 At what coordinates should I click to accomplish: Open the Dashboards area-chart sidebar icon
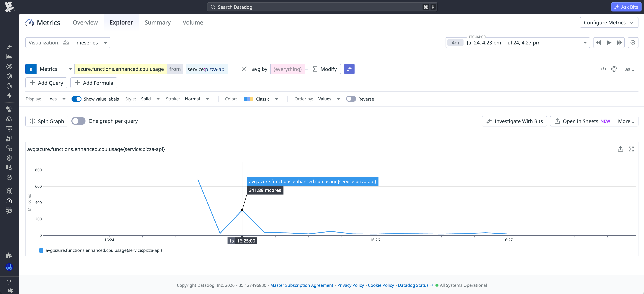click(9, 57)
